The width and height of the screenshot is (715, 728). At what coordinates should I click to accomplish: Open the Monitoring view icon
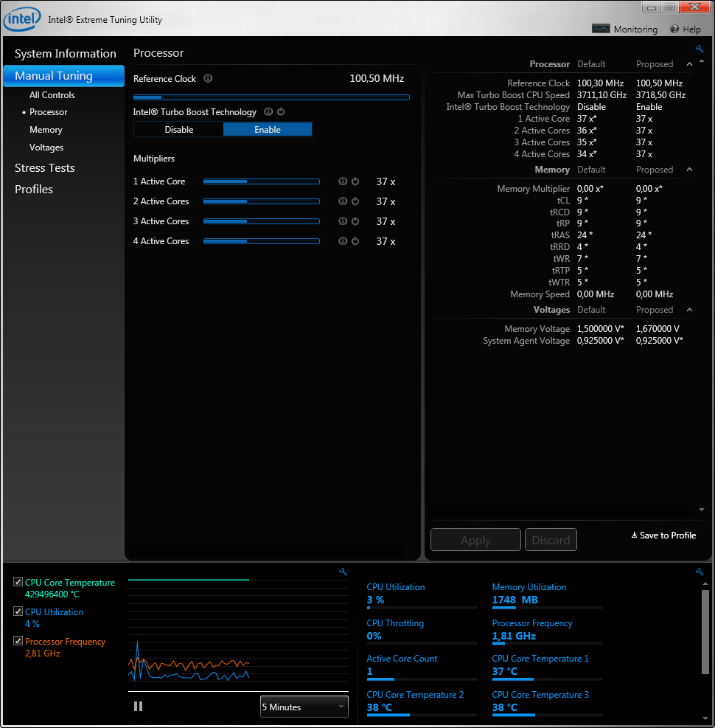tap(601, 30)
